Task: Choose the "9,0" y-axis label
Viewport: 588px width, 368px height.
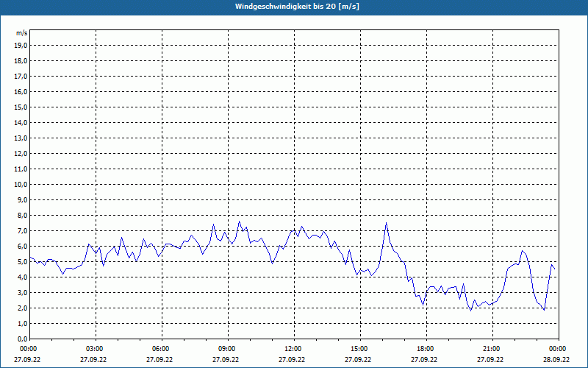Action: (x=23, y=199)
